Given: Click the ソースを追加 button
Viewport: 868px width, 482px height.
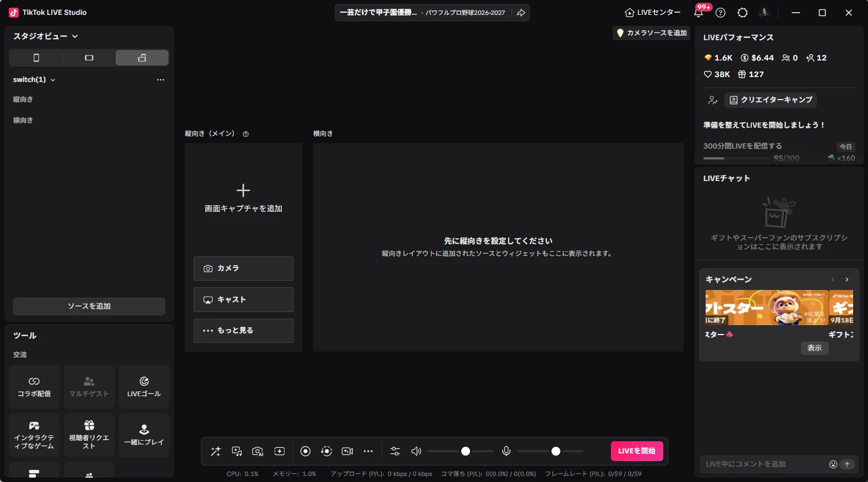Looking at the screenshot, I should tap(89, 306).
